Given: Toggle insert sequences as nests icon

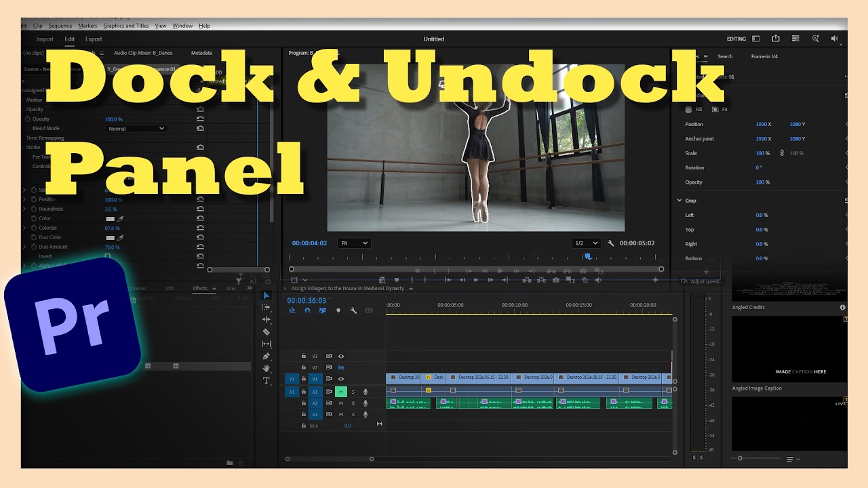Looking at the screenshot, I should coord(292,310).
